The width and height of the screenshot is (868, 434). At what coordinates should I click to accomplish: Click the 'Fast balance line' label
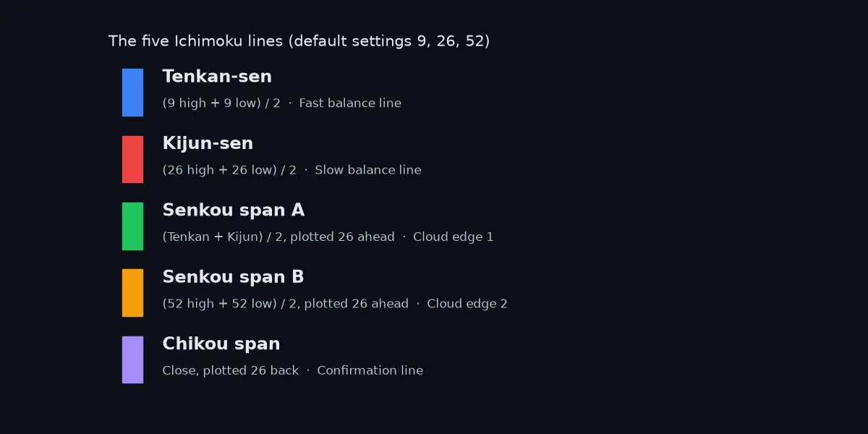coord(350,103)
